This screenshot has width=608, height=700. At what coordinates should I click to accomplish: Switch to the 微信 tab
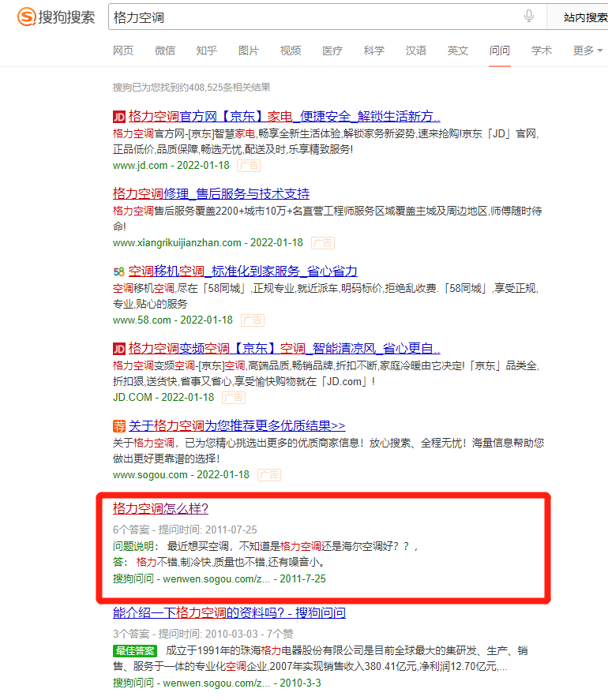click(x=165, y=51)
